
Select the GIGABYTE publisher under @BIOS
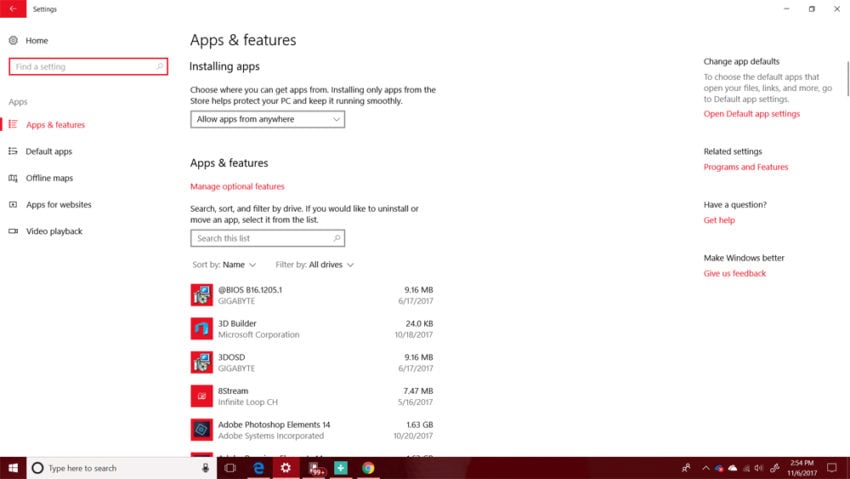(x=236, y=301)
